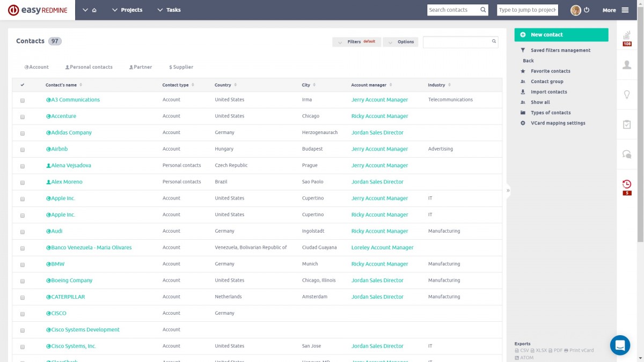Open VCard mapping settings
The width and height of the screenshot is (644, 362).
(558, 123)
